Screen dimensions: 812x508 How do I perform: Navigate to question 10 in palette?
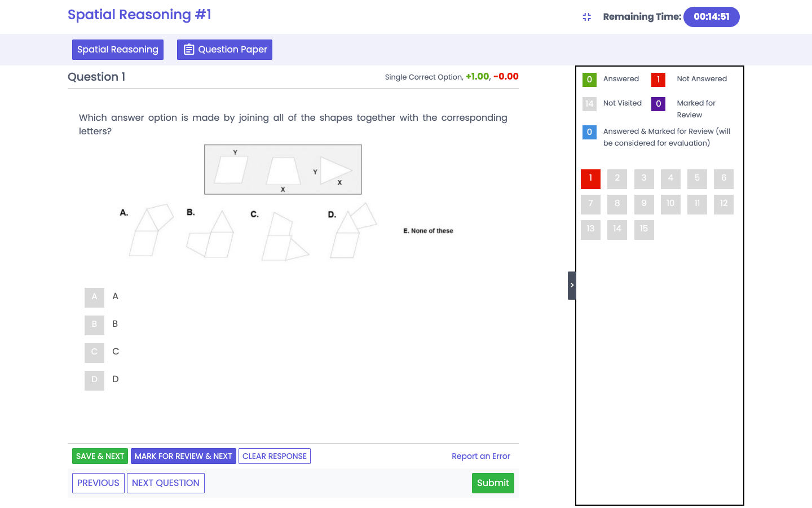[670, 204]
